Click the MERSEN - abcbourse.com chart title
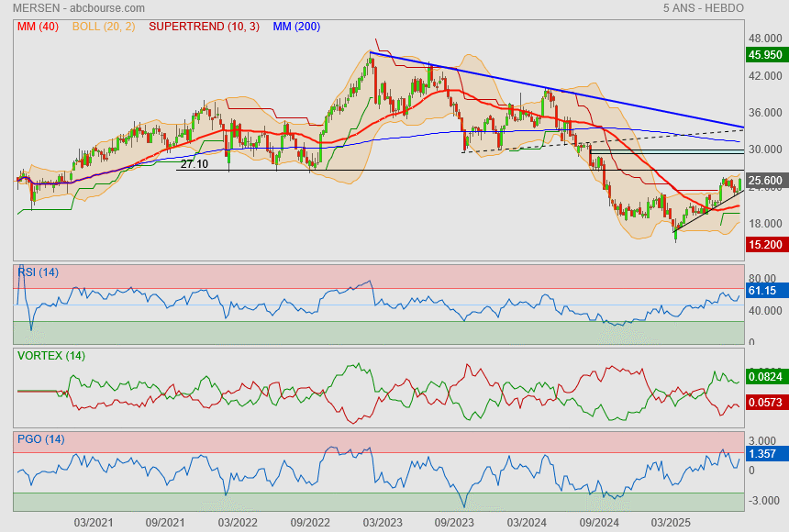Image resolution: width=789 pixels, height=532 pixels. pos(79,7)
